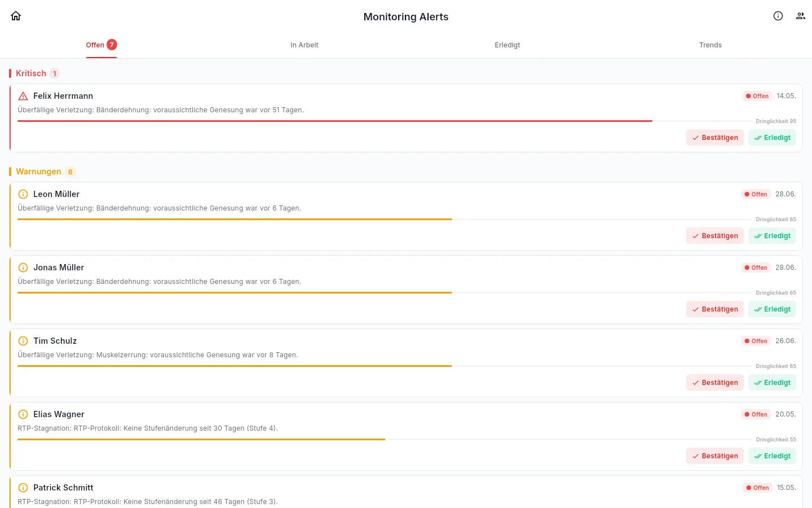The height and width of the screenshot is (508, 812).
Task: Click the urgency bar of Tim Schulz
Action: pos(385,366)
